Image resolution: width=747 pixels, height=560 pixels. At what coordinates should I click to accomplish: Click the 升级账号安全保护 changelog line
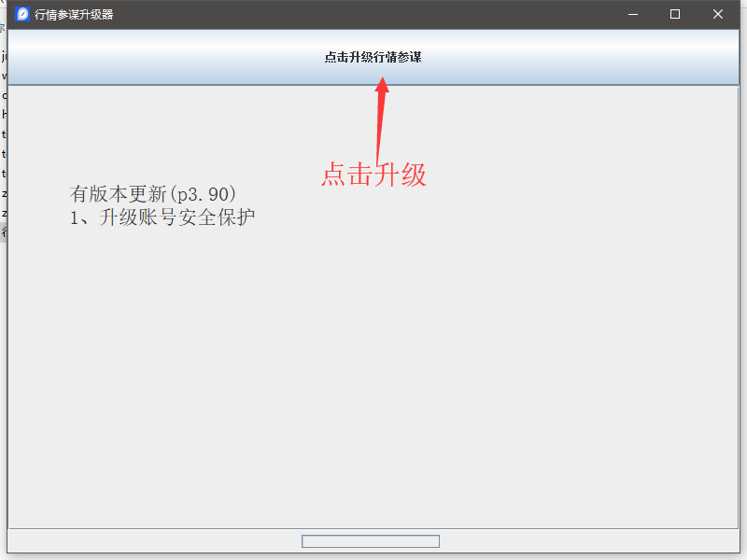(162, 217)
